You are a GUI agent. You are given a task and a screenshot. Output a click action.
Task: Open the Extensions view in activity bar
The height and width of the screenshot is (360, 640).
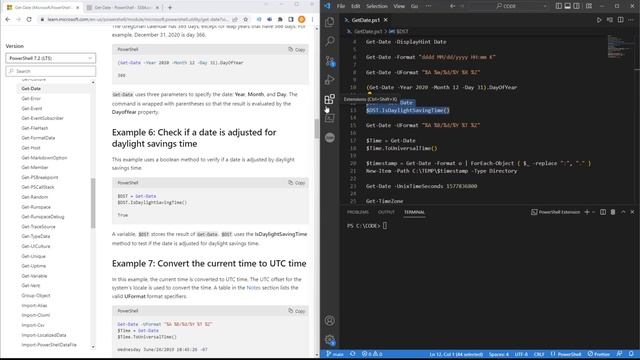(x=330, y=99)
